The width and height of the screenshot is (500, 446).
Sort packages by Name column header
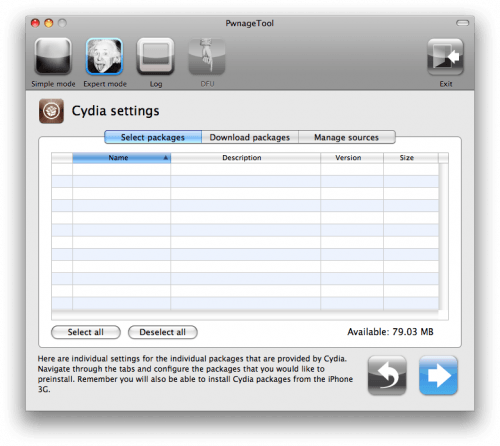click(122, 158)
